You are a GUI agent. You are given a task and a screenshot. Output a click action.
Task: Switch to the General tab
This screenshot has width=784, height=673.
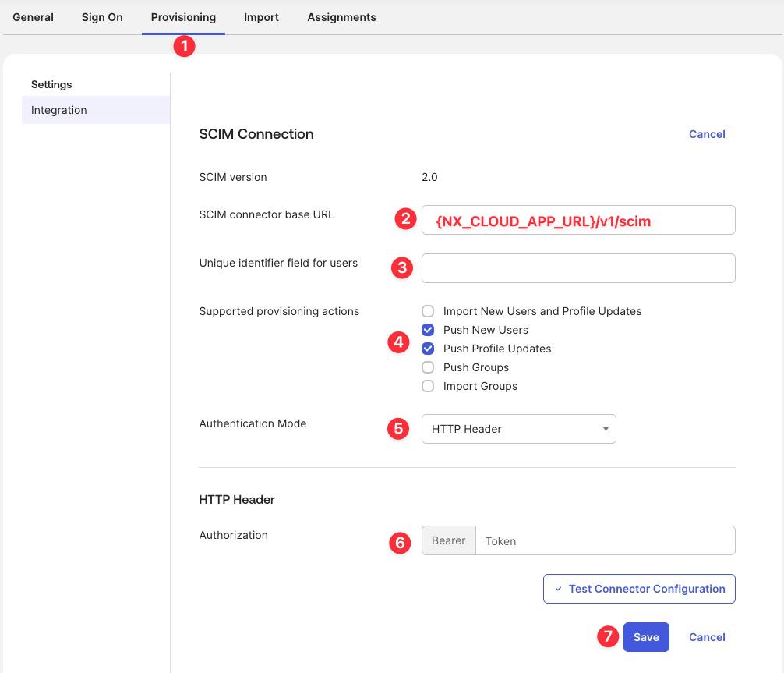[x=33, y=17]
